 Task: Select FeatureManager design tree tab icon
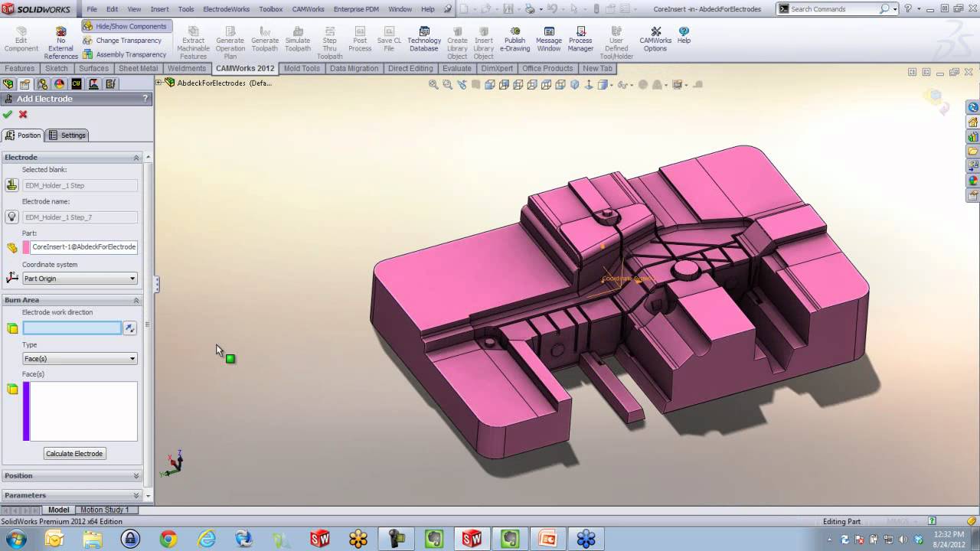click(x=8, y=84)
